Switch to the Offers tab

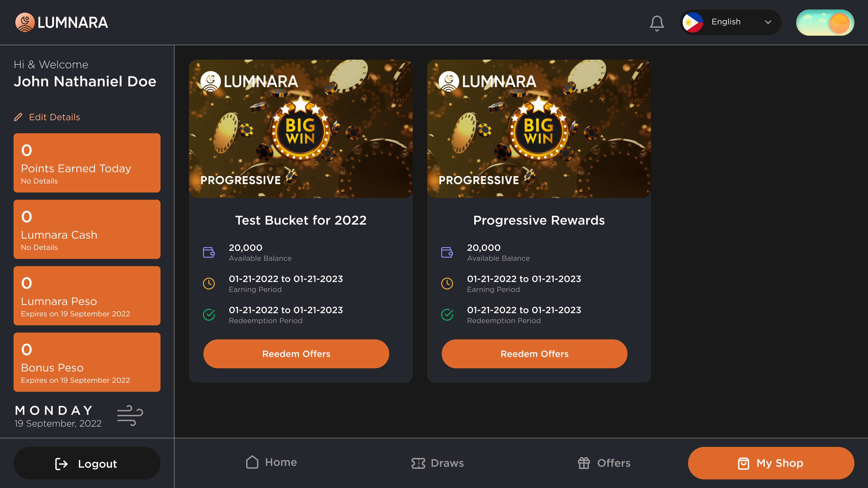pyautogui.click(x=604, y=463)
